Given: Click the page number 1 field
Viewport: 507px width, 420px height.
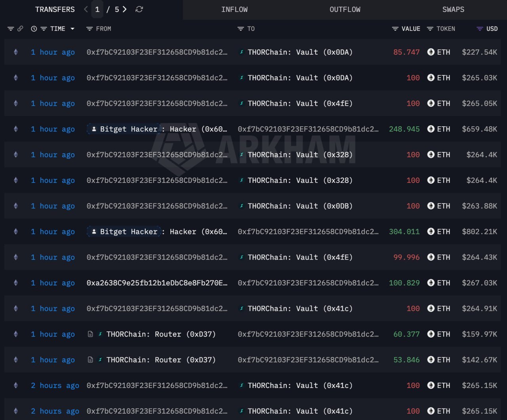Looking at the screenshot, I should point(97,10).
